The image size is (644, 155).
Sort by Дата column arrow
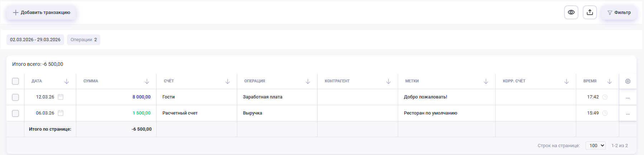(67, 82)
